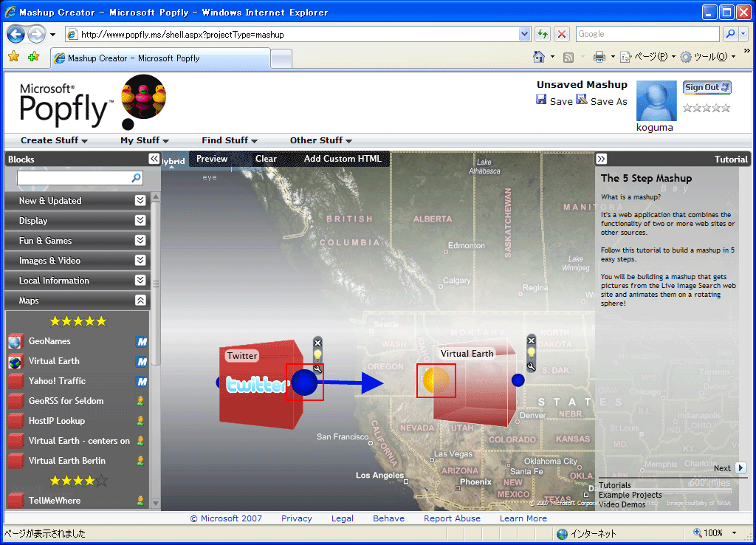The width and height of the screenshot is (756, 545).
Task: Click the mashup five-star rating
Action: 707,108
